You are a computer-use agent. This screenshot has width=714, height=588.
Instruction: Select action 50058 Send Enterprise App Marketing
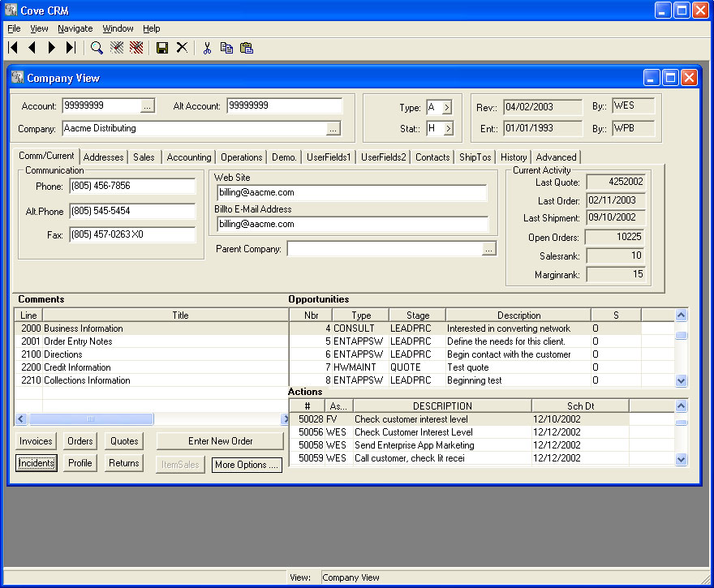pos(482,445)
